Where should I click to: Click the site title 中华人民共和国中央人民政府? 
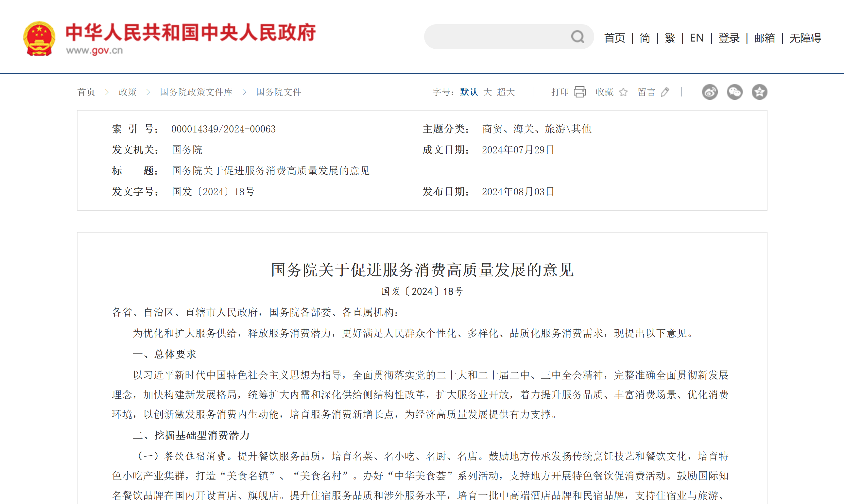pos(190,33)
